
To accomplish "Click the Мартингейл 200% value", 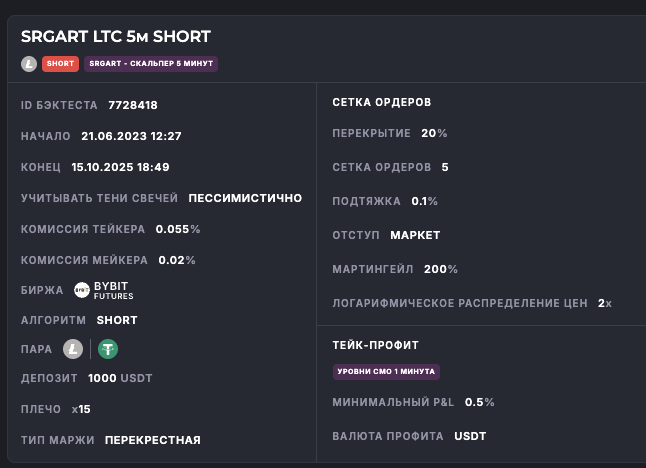I will 440,269.
